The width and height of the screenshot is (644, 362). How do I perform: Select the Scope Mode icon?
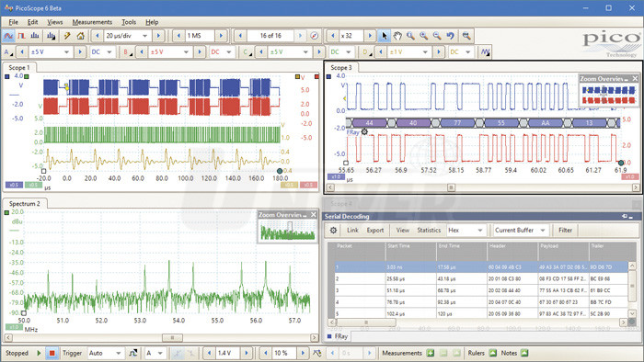8,36
